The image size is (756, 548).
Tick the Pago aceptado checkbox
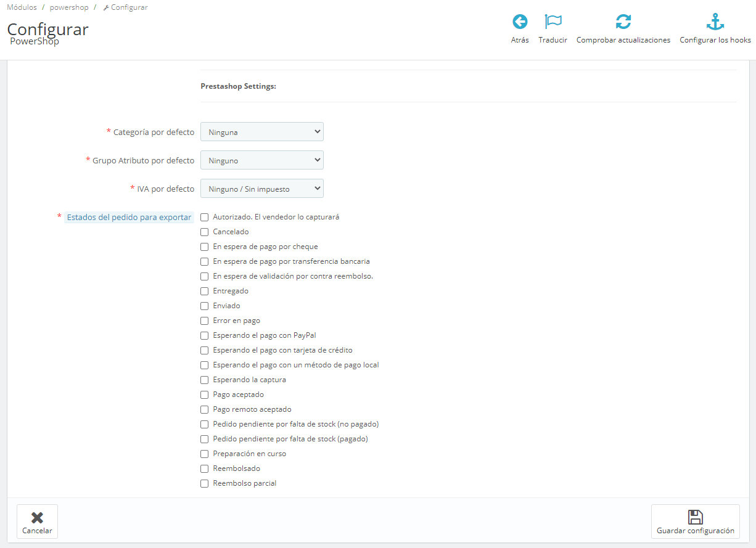coord(205,395)
